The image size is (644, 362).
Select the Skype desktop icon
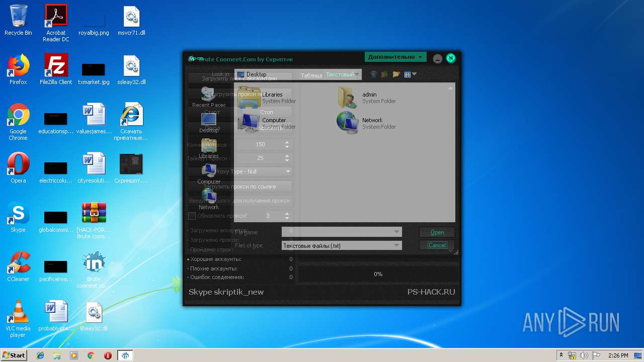click(18, 217)
